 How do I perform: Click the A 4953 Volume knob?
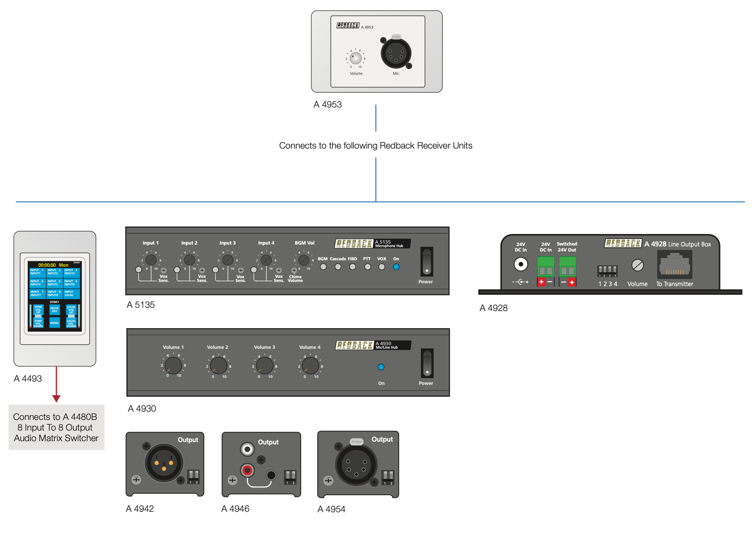point(355,58)
